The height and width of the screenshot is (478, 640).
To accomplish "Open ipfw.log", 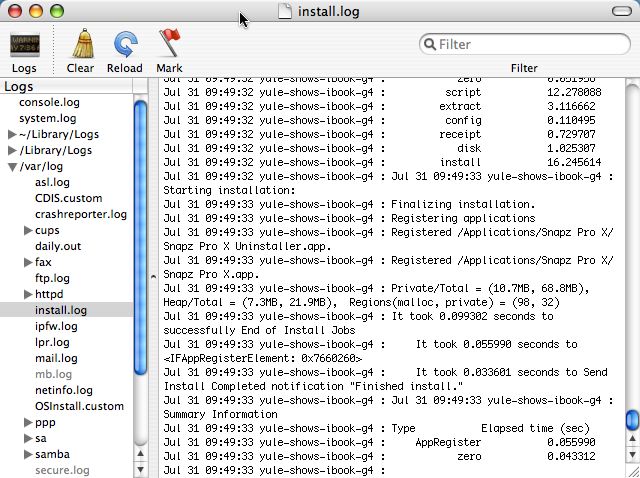I will [x=56, y=327].
